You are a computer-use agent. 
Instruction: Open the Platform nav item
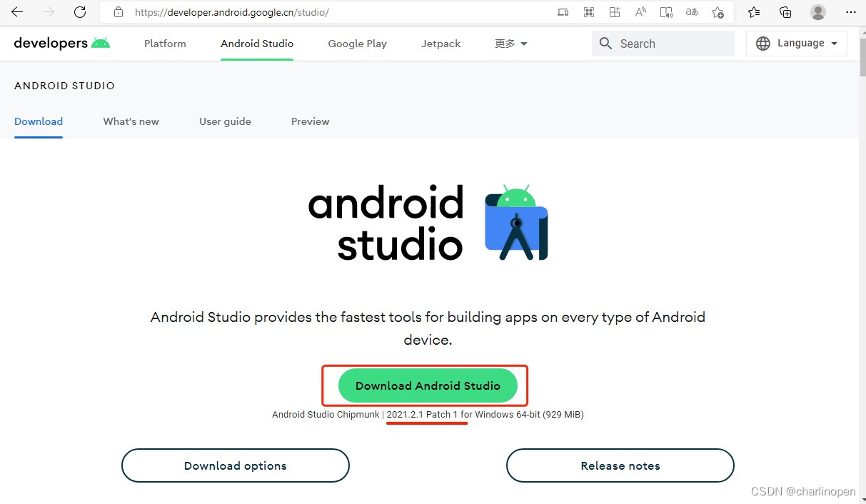tap(165, 44)
